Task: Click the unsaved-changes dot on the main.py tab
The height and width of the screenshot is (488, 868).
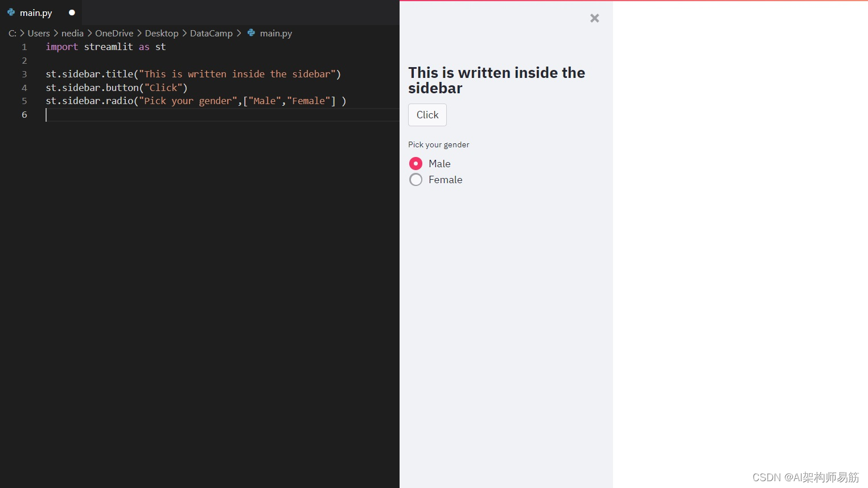Action: coord(72,13)
